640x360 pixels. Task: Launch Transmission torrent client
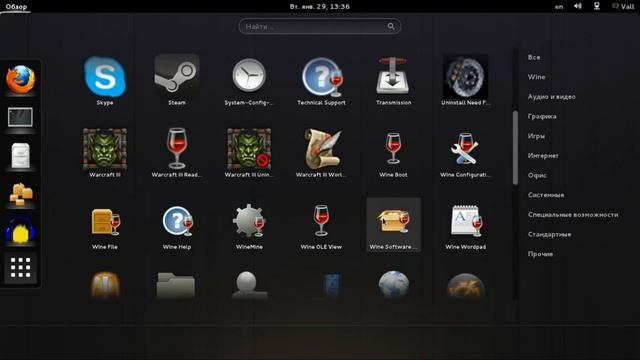393,80
